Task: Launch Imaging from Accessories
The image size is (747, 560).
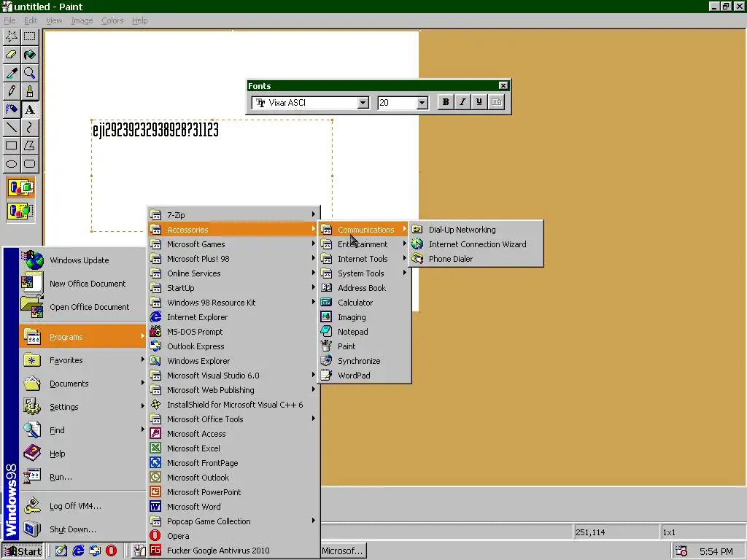Action: [365, 317]
